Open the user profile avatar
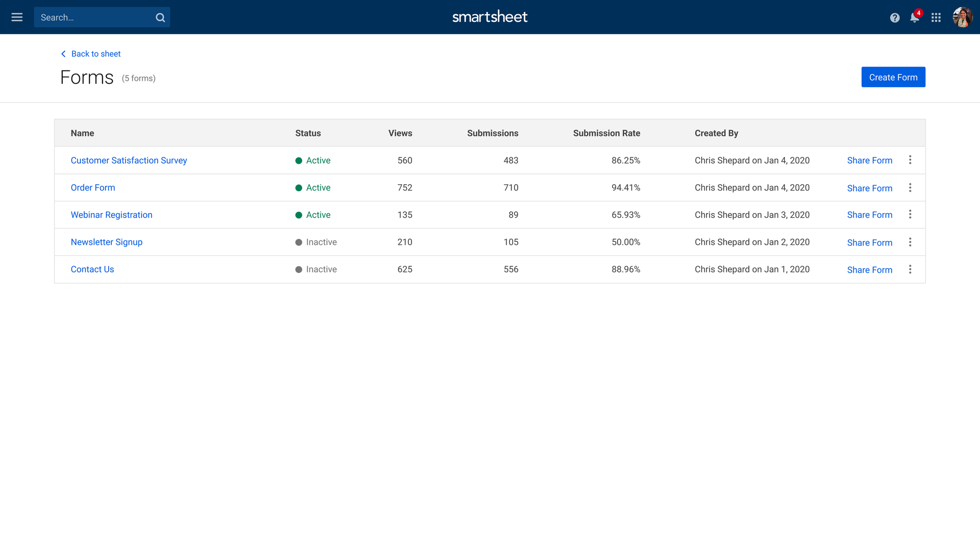 click(x=962, y=17)
